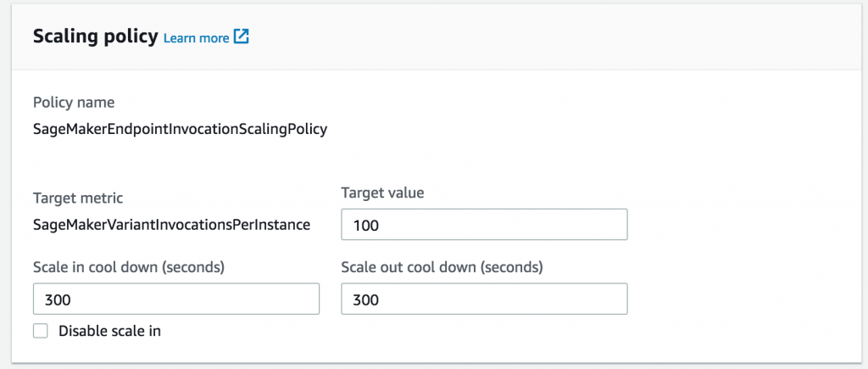The image size is (868, 369).
Task: Enable the Disable scale in checkbox
Action: [x=41, y=331]
